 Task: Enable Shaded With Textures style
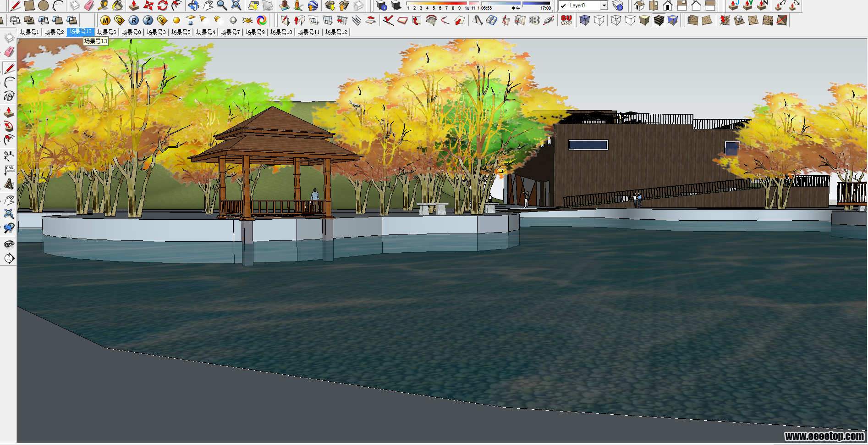point(659,20)
